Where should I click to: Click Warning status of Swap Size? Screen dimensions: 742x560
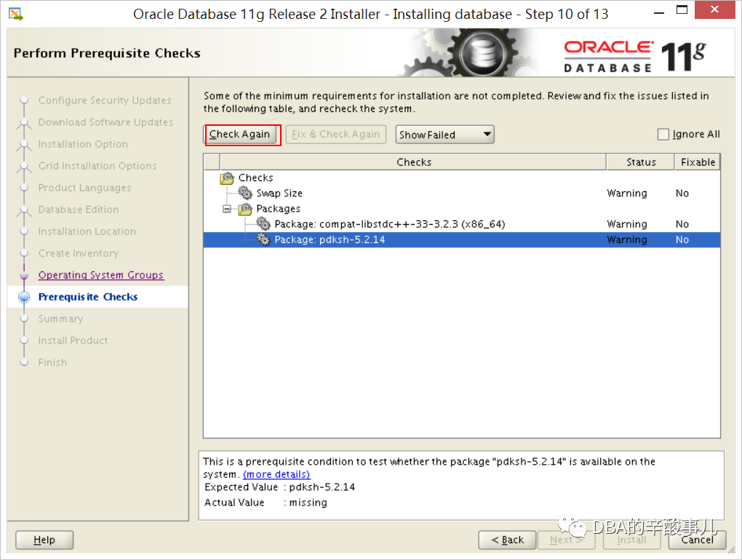pyautogui.click(x=627, y=193)
